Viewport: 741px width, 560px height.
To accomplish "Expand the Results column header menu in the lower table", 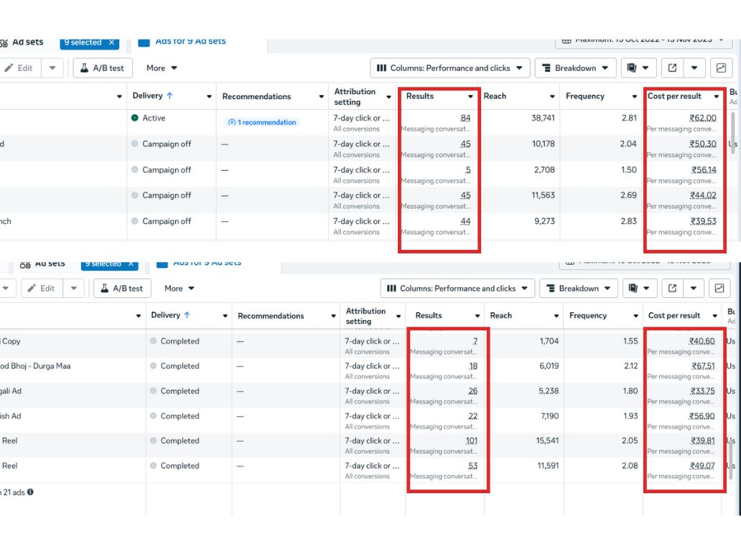I will coord(477,316).
